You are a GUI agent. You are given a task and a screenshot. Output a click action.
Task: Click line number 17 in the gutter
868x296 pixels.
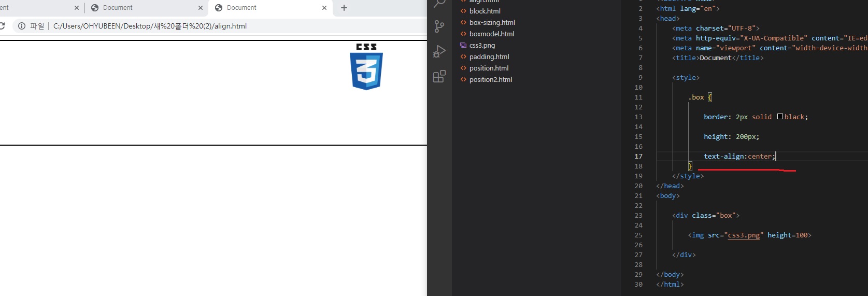pyautogui.click(x=638, y=156)
